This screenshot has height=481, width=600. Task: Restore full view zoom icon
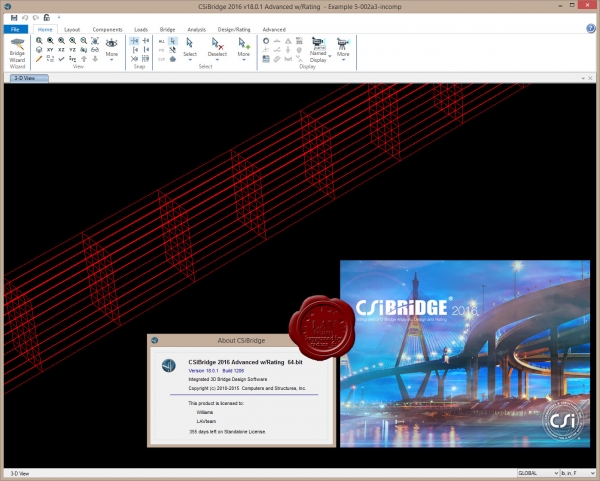50,41
